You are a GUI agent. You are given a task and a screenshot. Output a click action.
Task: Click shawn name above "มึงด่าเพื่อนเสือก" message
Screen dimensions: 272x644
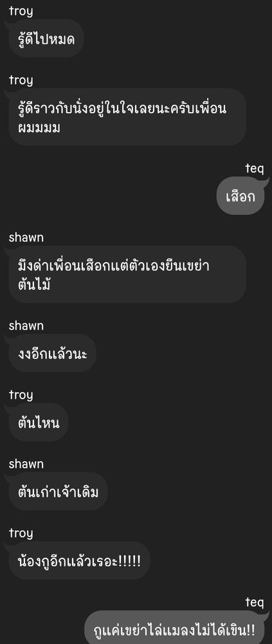tap(26, 238)
